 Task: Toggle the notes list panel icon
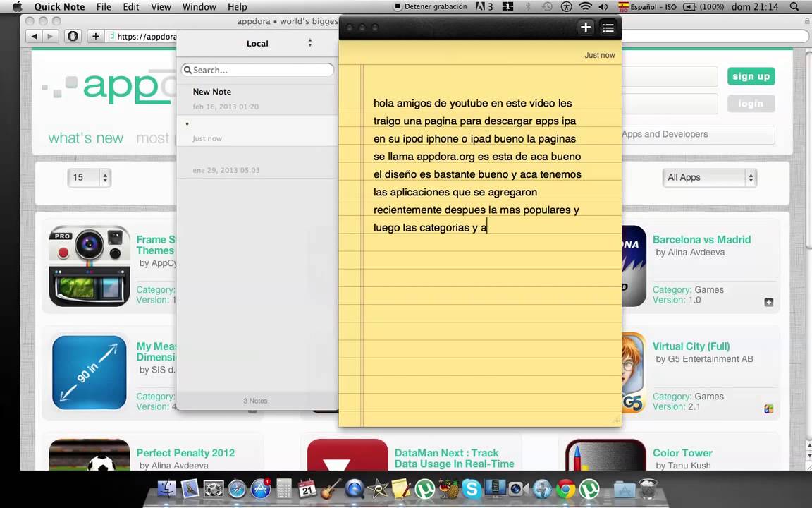608,28
